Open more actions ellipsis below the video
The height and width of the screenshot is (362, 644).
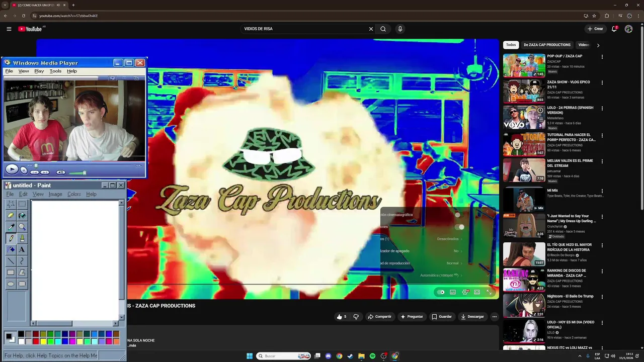tap(494, 317)
